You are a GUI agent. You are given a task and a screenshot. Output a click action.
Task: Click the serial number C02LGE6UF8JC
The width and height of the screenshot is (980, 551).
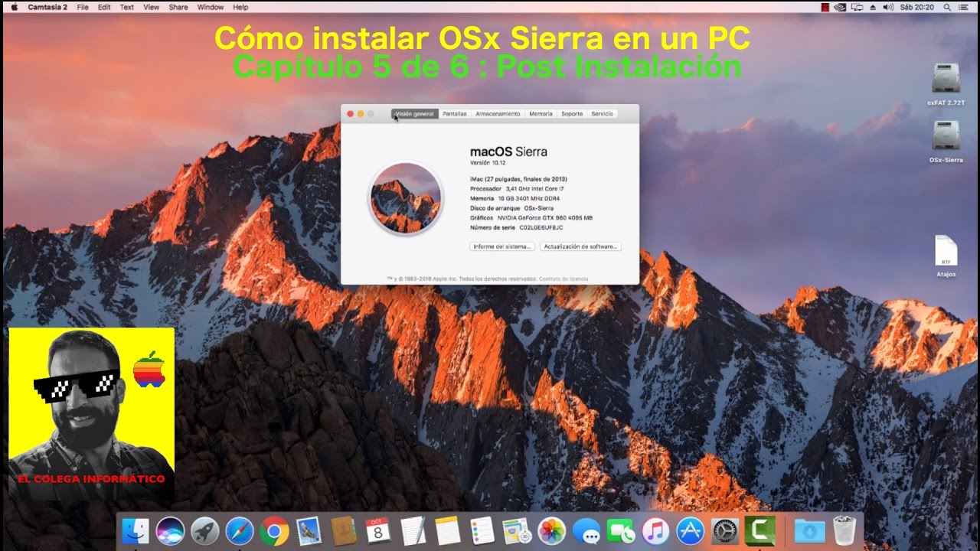pos(541,227)
